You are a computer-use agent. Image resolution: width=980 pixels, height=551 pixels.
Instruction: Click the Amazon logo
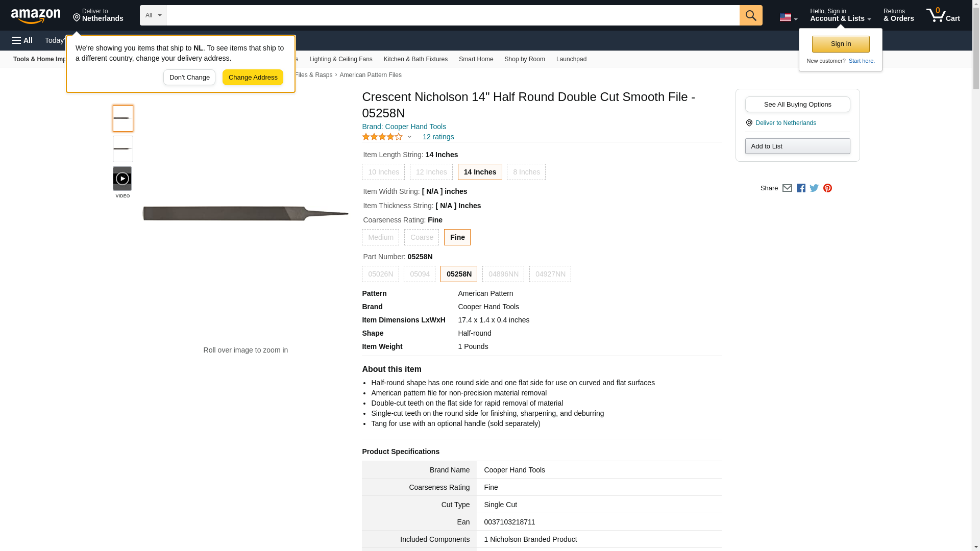click(x=36, y=16)
